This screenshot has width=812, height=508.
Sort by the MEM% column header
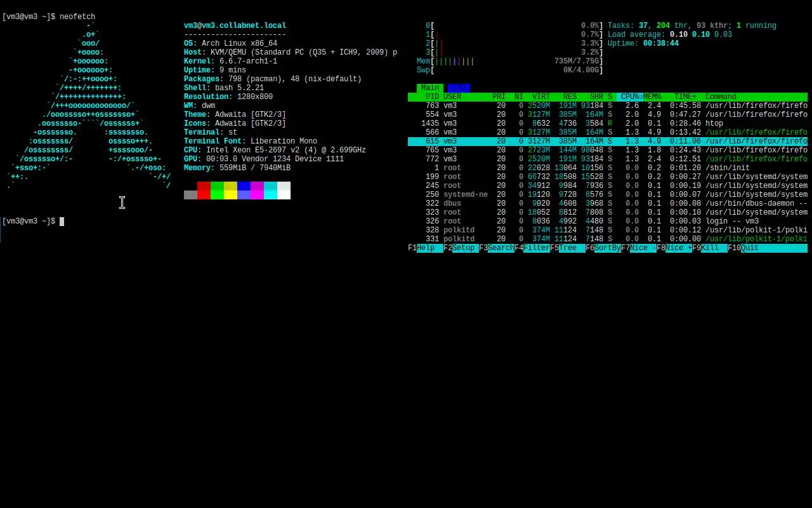click(x=652, y=97)
